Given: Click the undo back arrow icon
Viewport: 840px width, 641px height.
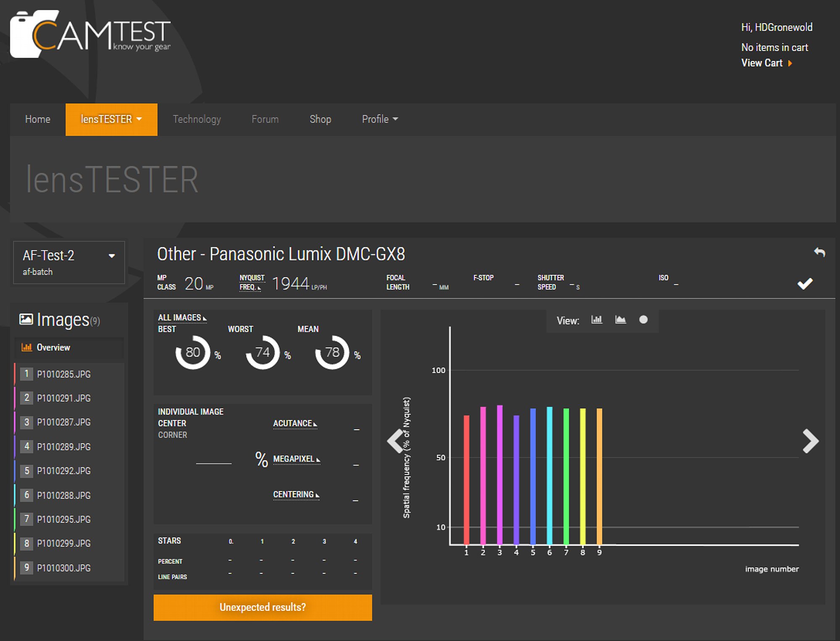Looking at the screenshot, I should coord(819,252).
